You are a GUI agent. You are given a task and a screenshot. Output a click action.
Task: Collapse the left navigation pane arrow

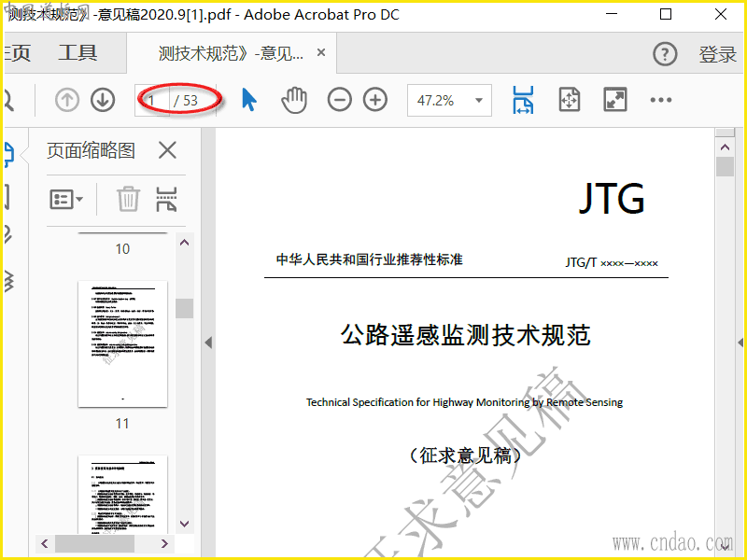[x=208, y=343]
